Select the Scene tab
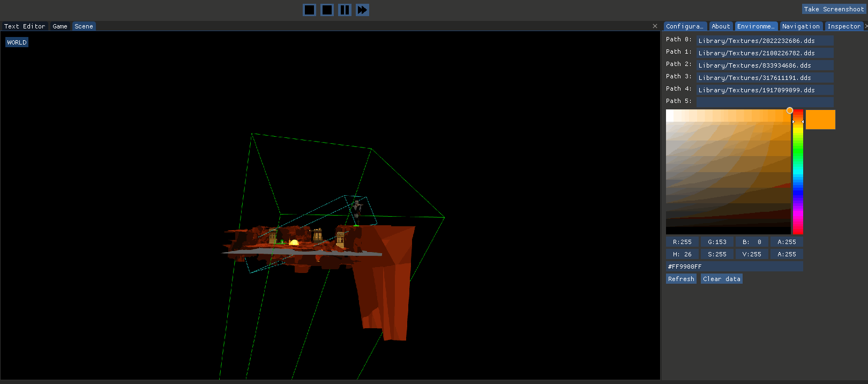Viewport: 868px width, 384px height. [84, 26]
